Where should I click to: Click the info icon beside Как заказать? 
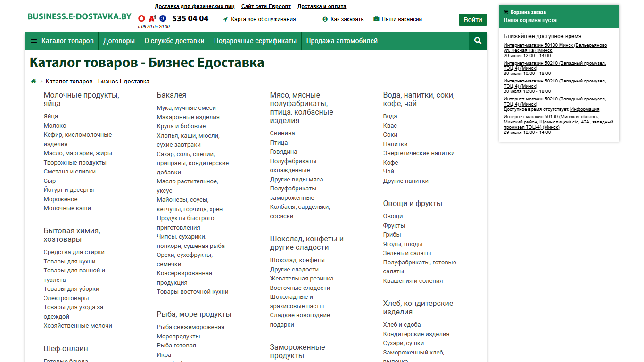coord(325,19)
